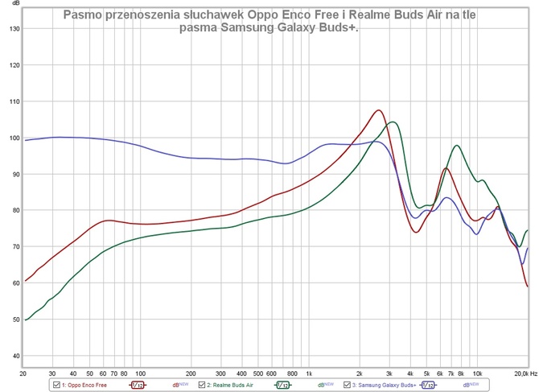Viewport: 539px width, 392px height.
Task: Click the 600 tick on the frequency axis
Action: [272, 373]
